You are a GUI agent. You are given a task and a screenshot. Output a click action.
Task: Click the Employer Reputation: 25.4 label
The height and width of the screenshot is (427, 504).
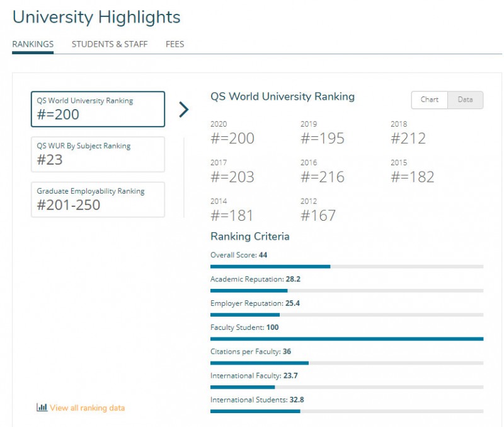coord(255,303)
